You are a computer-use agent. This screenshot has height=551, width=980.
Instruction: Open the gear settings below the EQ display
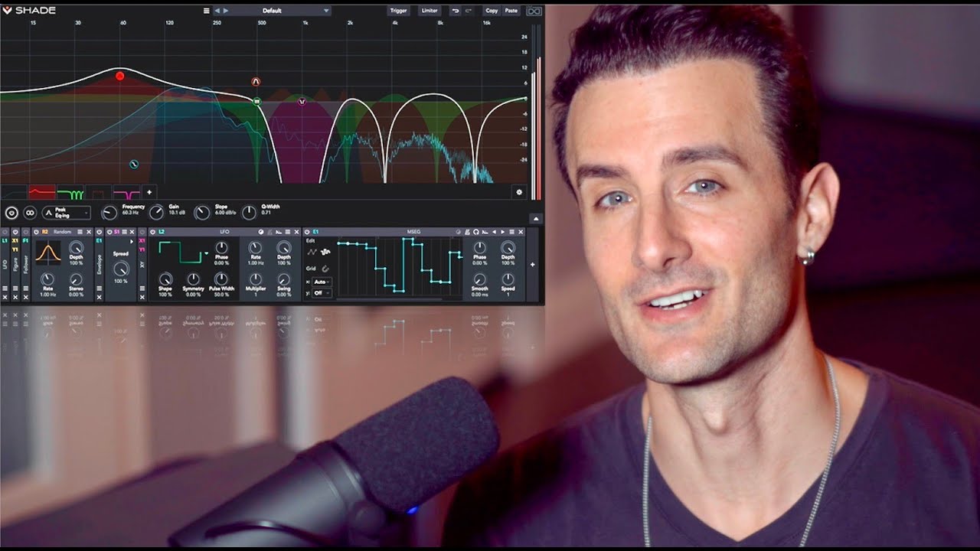point(519,192)
